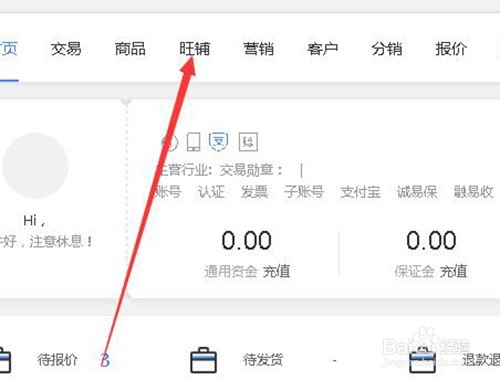Switch to the 营销 tab
Image resolution: width=500 pixels, height=380 pixels.
click(x=259, y=49)
